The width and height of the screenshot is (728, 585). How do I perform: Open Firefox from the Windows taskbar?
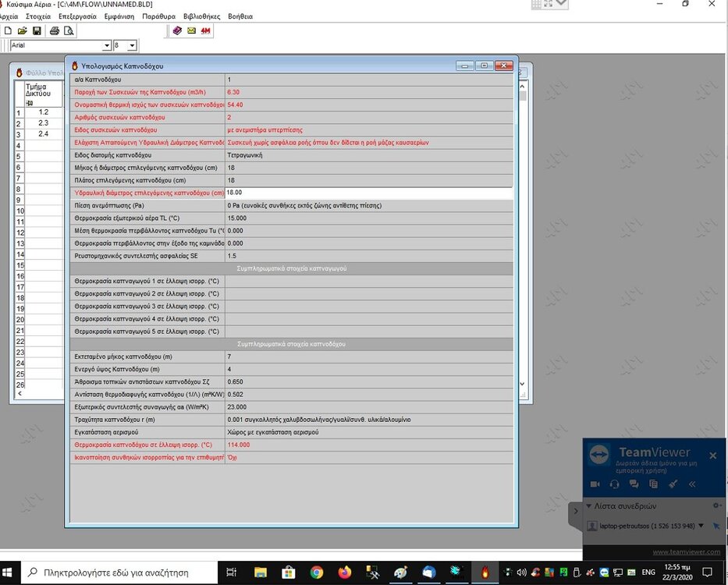pos(345,573)
